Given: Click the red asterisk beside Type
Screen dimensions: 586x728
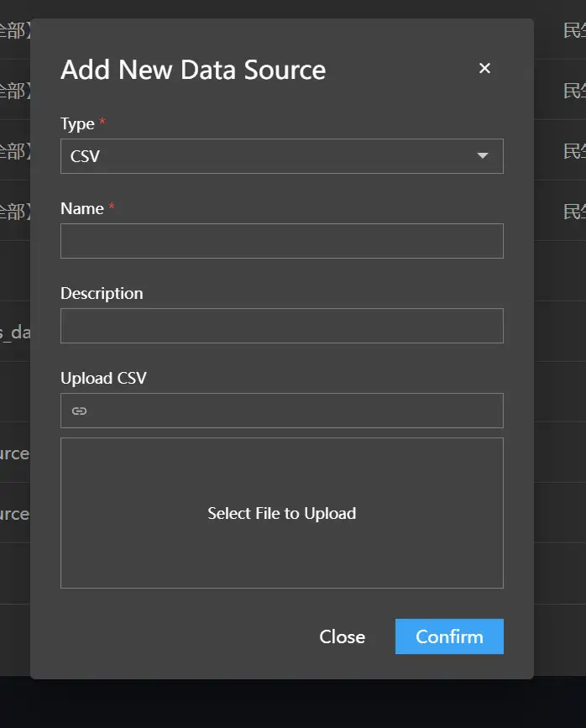Looking at the screenshot, I should 102,123.
